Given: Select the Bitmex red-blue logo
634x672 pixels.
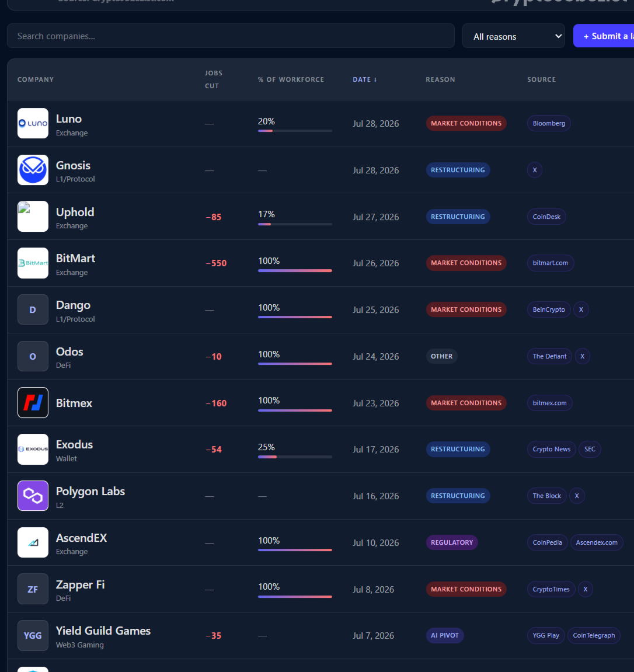Looking at the screenshot, I should pos(33,403).
